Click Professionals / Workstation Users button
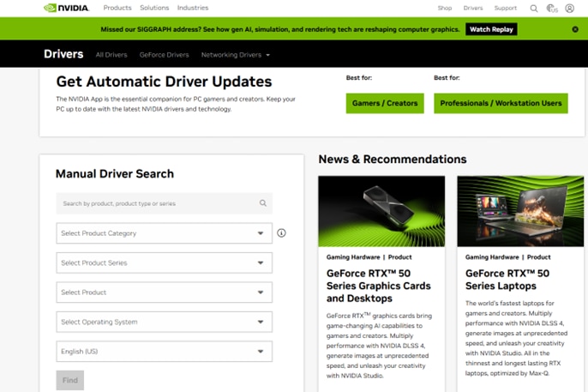 (x=501, y=103)
